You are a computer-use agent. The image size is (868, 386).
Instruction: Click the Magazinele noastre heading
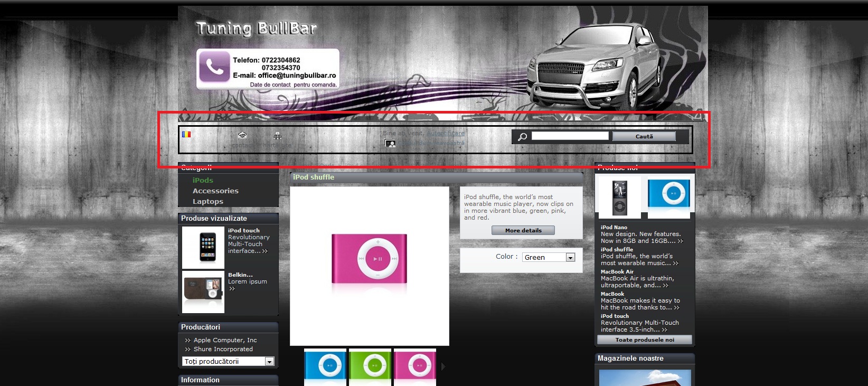point(630,359)
